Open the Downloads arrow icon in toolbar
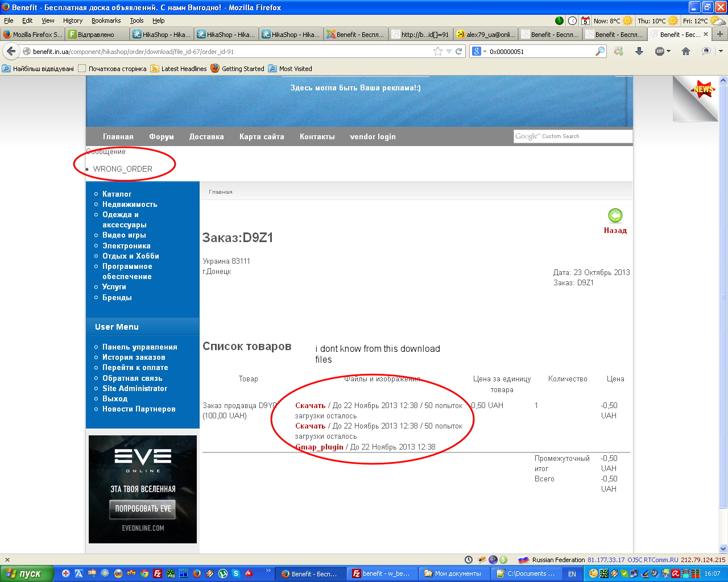 pyautogui.click(x=639, y=51)
